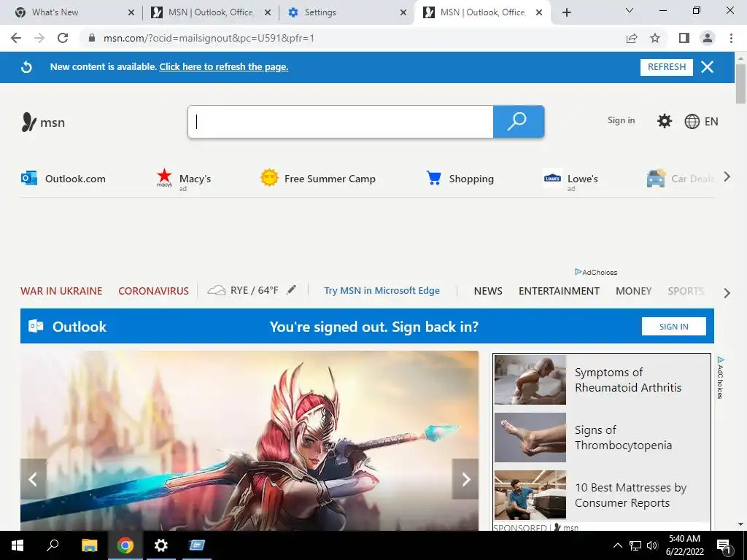Open the ENTERTAINMENT category
Viewport: 747px width, 560px height.
(x=559, y=291)
